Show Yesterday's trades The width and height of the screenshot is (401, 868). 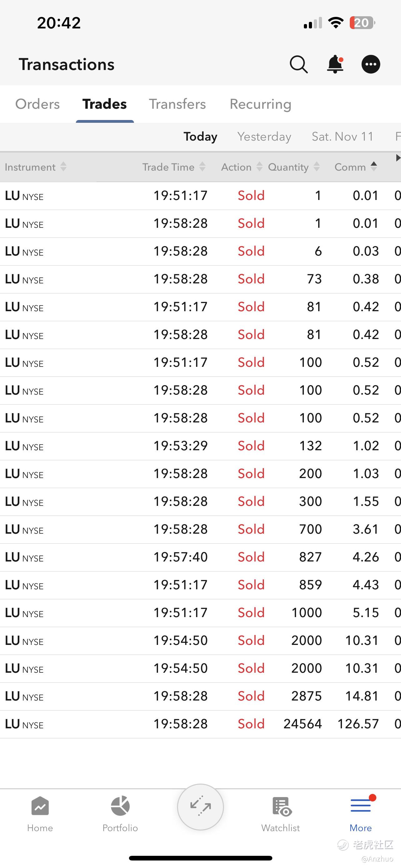[x=264, y=137]
